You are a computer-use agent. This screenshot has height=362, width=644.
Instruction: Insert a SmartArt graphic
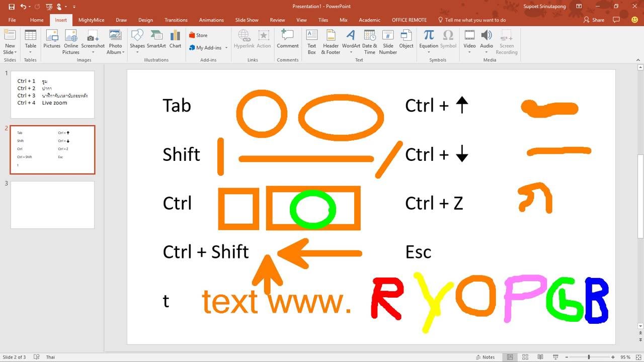pos(156,39)
